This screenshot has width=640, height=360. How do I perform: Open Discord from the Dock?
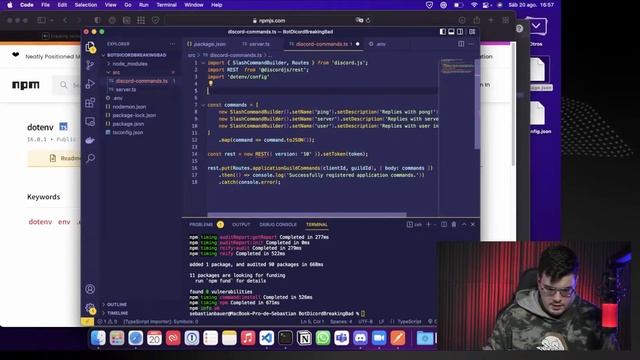pyautogui.click(x=360, y=338)
